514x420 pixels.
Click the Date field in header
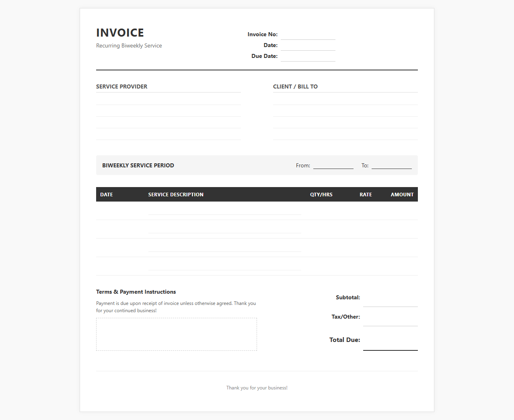tap(308, 45)
